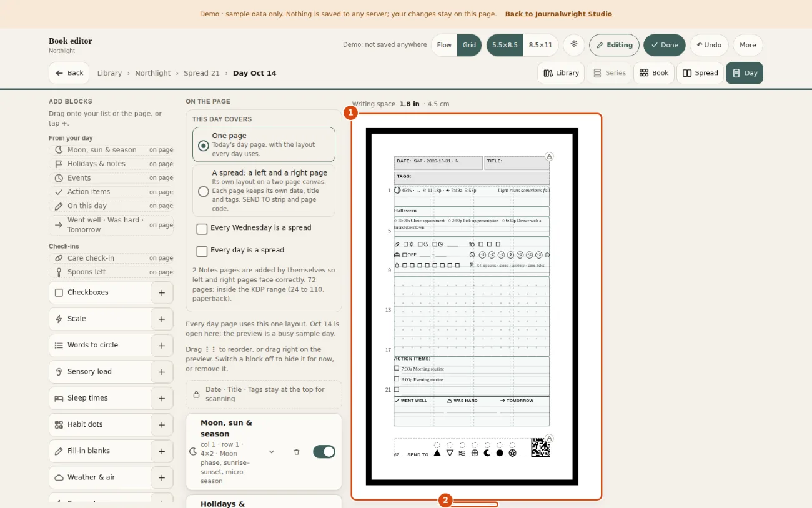The height and width of the screenshot is (508, 812).
Task: Click the plus beside Fill-in blanks
Action: (x=162, y=451)
